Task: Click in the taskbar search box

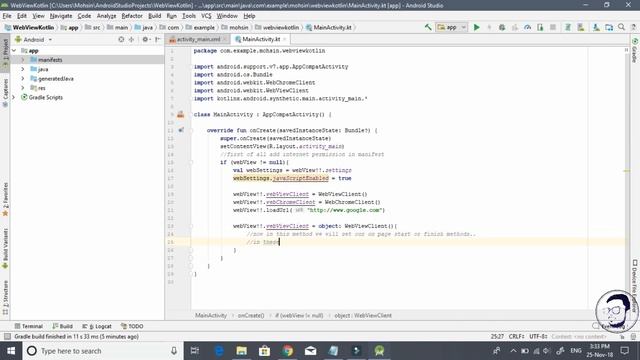Action: click(x=102, y=351)
